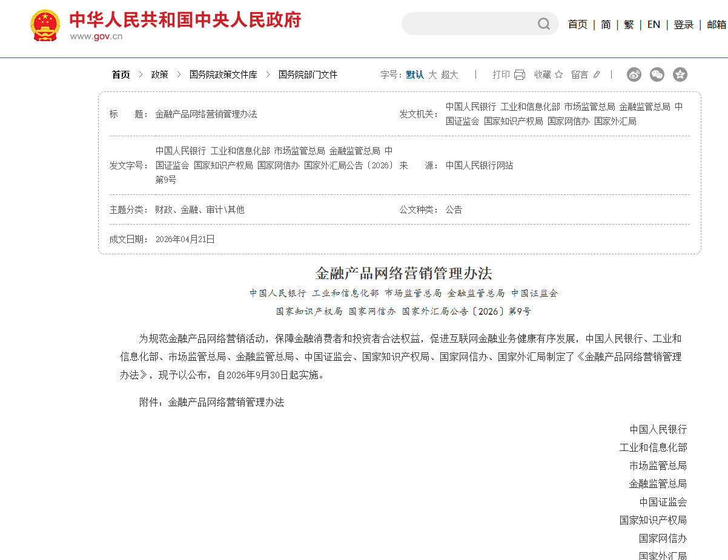Click the search magnifier icon
The height and width of the screenshot is (560, 728).
click(x=544, y=24)
